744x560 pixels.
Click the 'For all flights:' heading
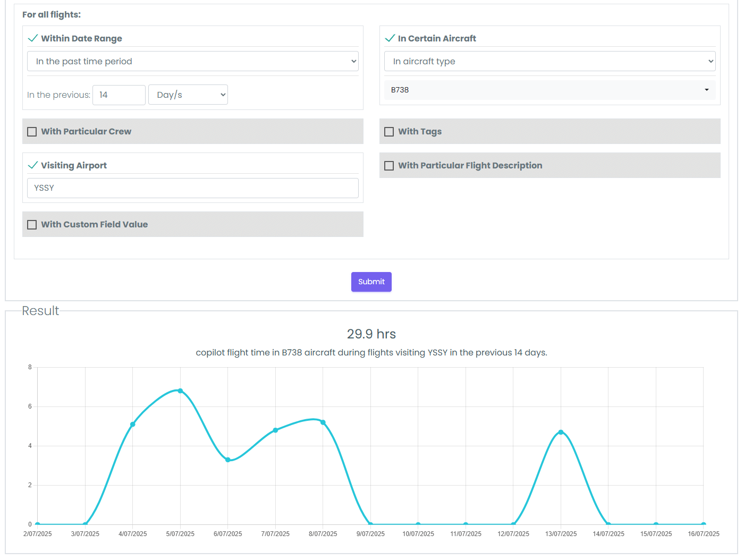click(52, 15)
